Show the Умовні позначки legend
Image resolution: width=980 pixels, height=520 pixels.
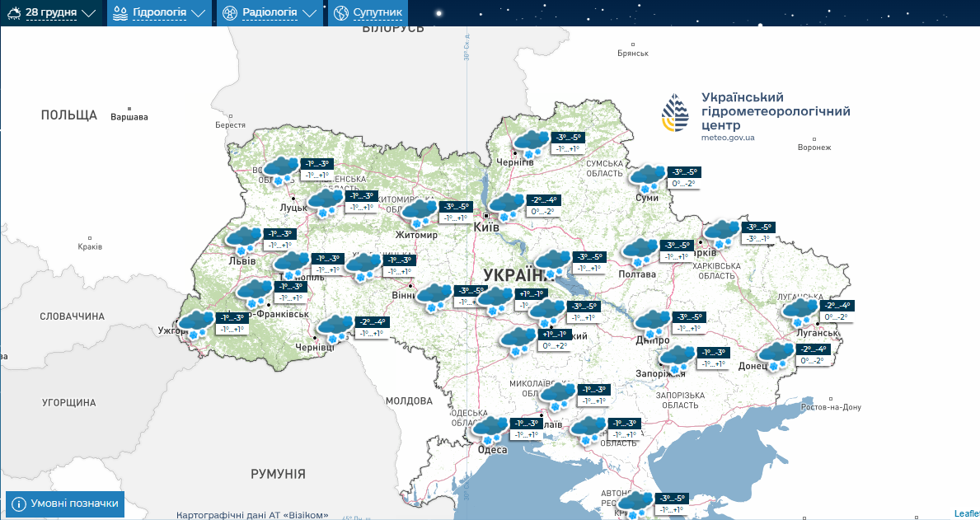tap(65, 504)
